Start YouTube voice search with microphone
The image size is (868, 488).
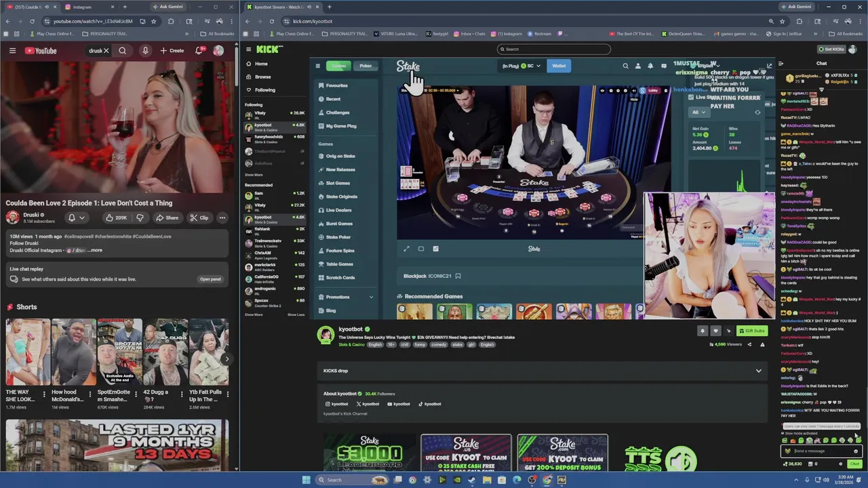coord(145,51)
